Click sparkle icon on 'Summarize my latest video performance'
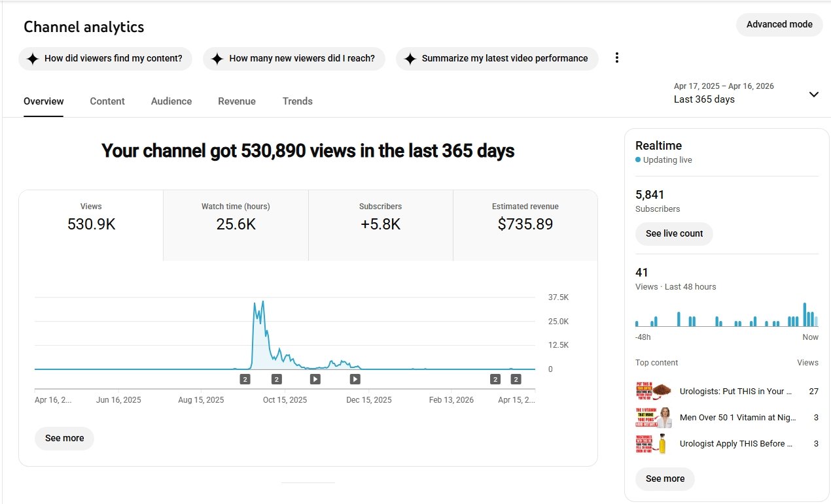This screenshot has width=831, height=504. click(x=410, y=59)
